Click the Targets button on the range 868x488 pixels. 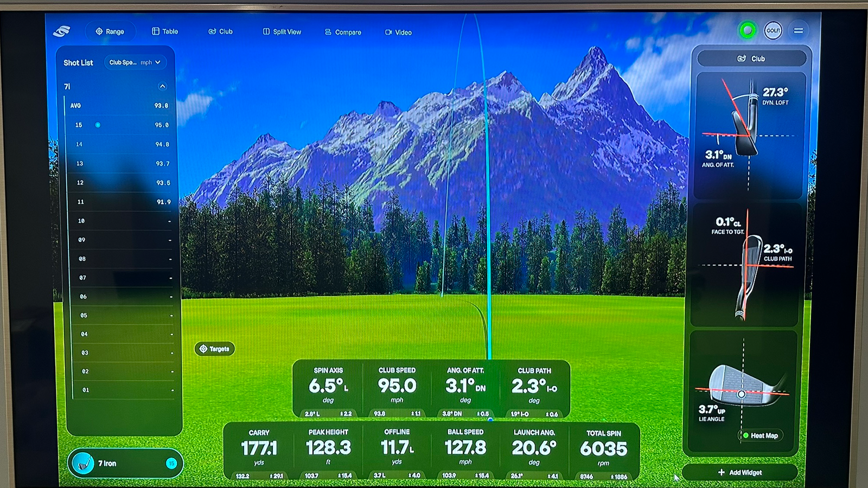point(215,349)
